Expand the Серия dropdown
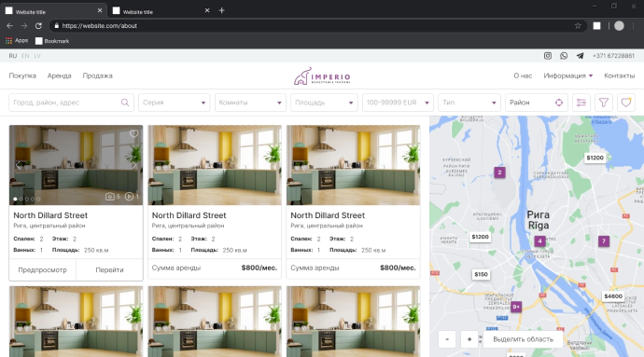Screen dimensions: 644x357 175,103
